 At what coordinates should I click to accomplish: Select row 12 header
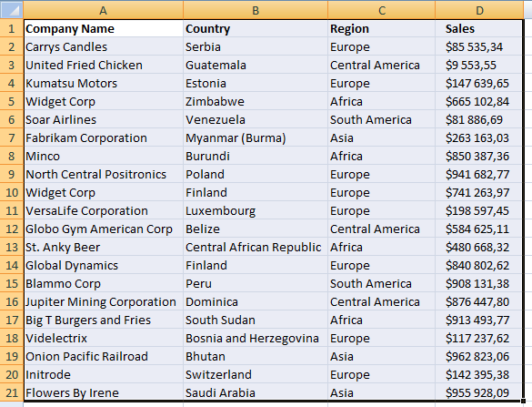[12, 229]
